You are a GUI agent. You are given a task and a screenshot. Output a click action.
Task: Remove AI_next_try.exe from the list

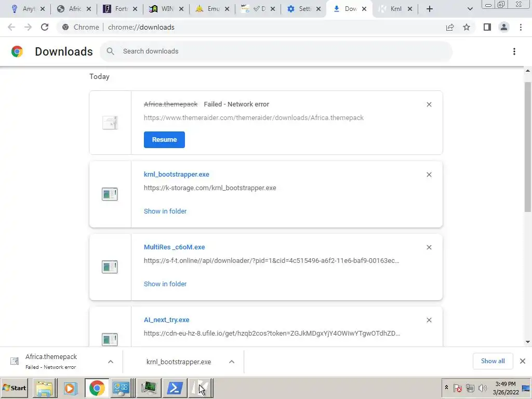click(x=429, y=320)
